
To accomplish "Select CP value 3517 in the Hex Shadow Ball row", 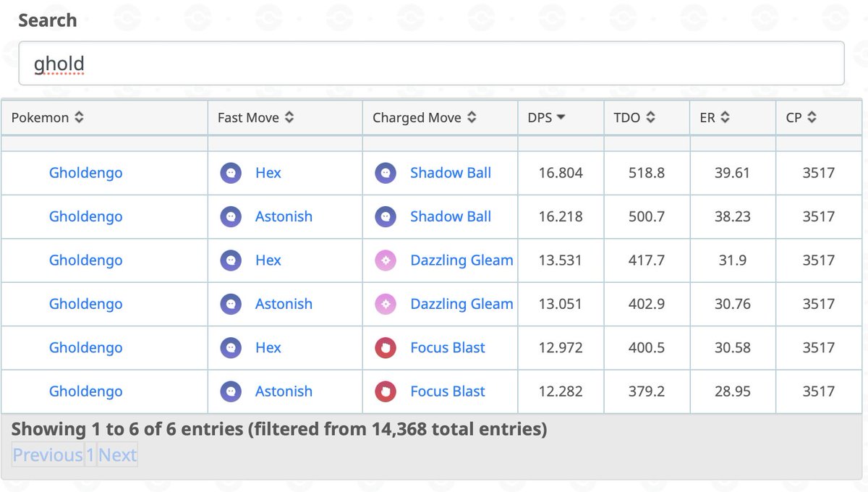I will (819, 173).
